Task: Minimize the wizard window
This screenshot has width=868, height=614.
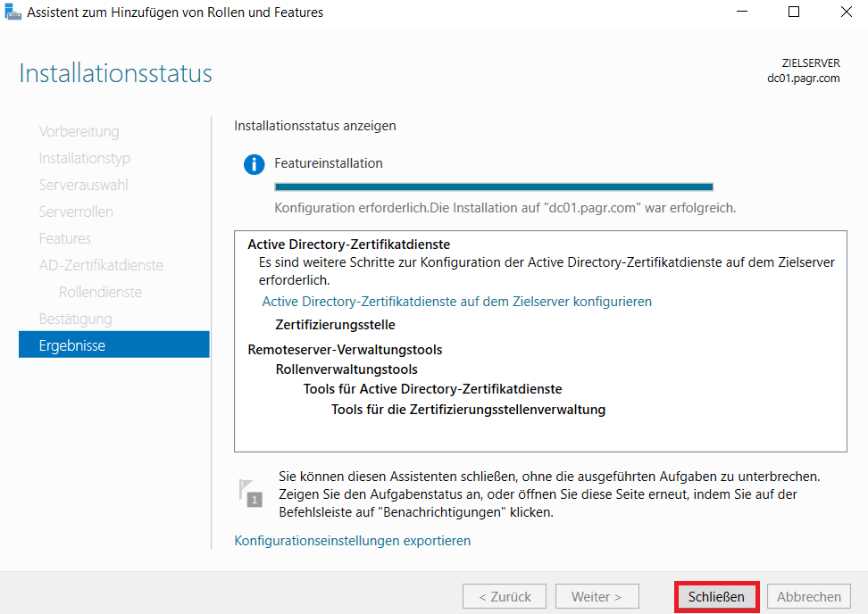Action: click(x=741, y=12)
